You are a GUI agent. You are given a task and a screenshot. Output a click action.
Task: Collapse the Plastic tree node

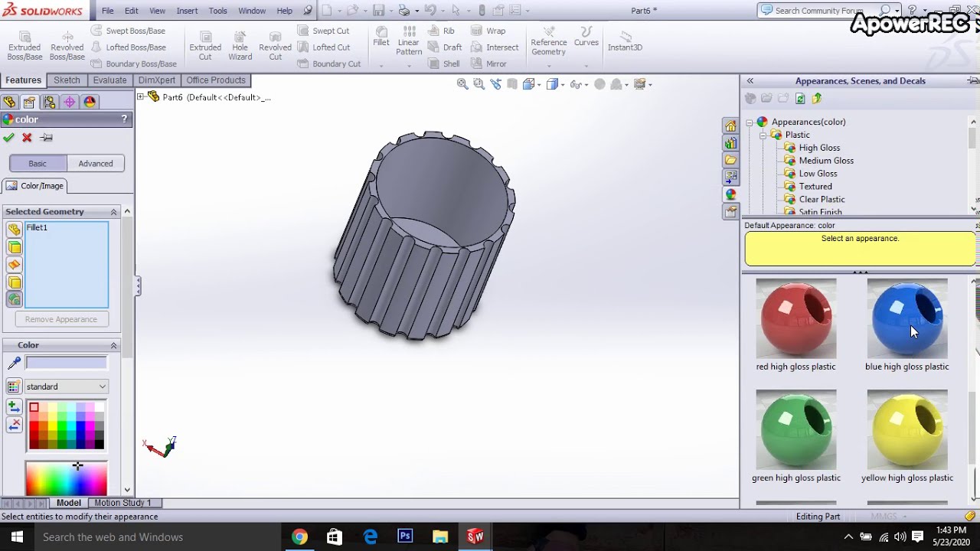[763, 135]
